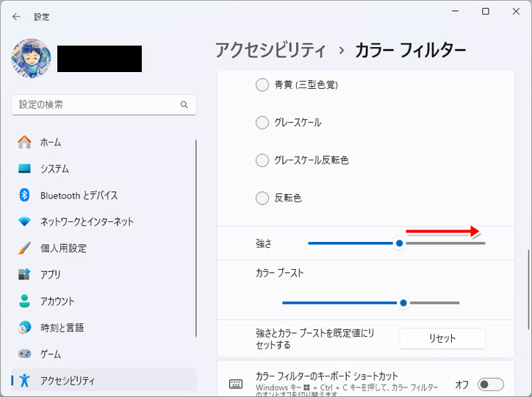532x397 pixels.
Task: Click the search magnifier icon
Action: tap(184, 104)
